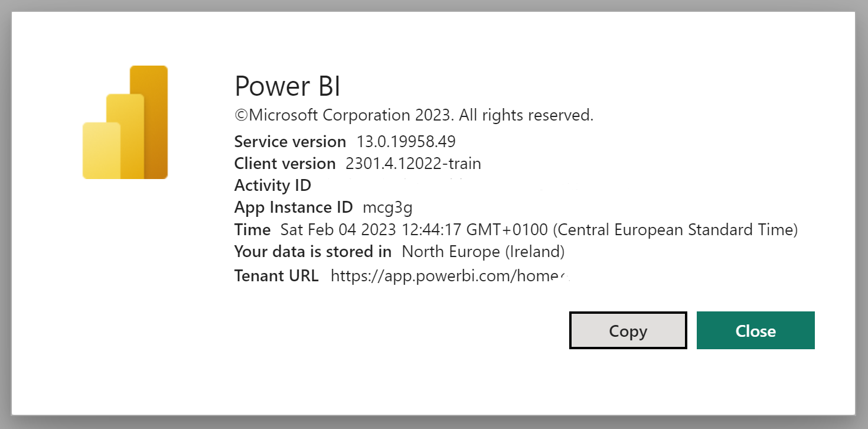Click the Client version value 2301.4.12022-train
The width and height of the screenshot is (868, 429).
coord(413,163)
